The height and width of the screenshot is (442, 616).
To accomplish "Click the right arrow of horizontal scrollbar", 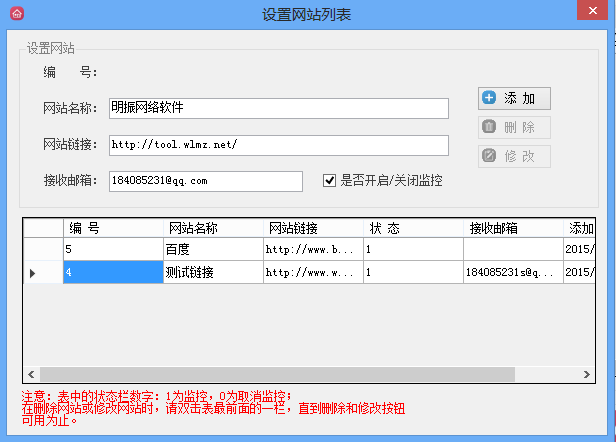I will click(587, 374).
